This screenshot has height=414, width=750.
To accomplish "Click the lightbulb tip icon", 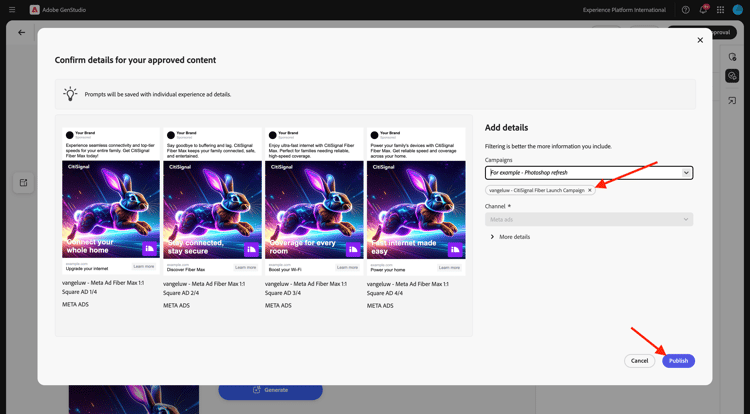I will coord(70,94).
